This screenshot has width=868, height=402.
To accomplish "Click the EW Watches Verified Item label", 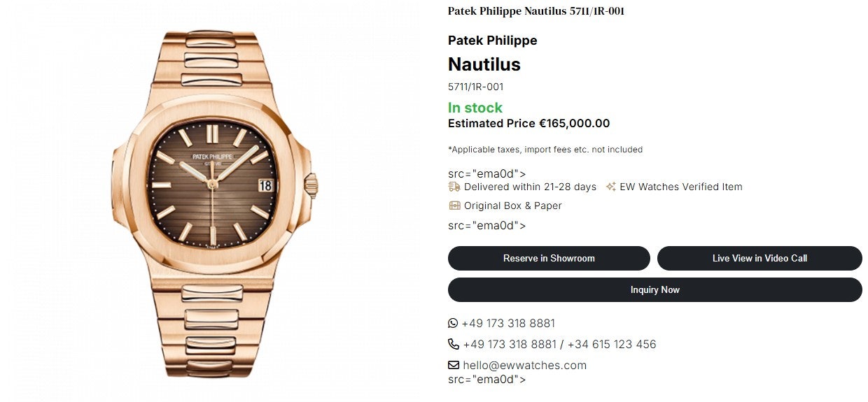I will point(680,187).
